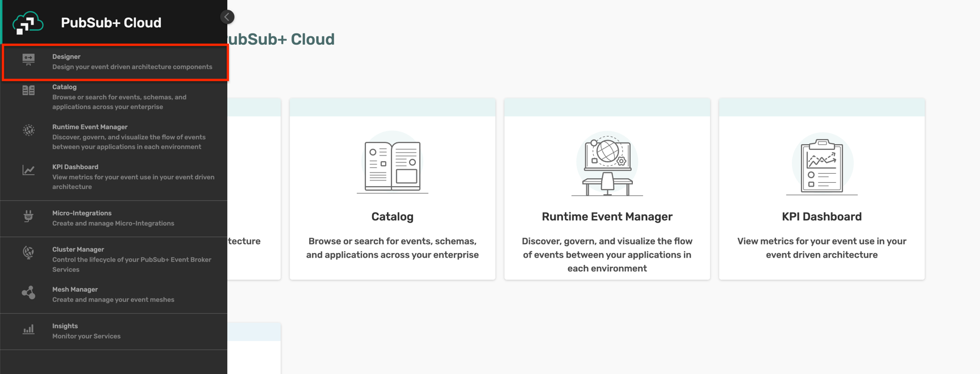980x374 pixels.
Task: Click the PubSub+ Cloud logo icon
Action: (28, 23)
